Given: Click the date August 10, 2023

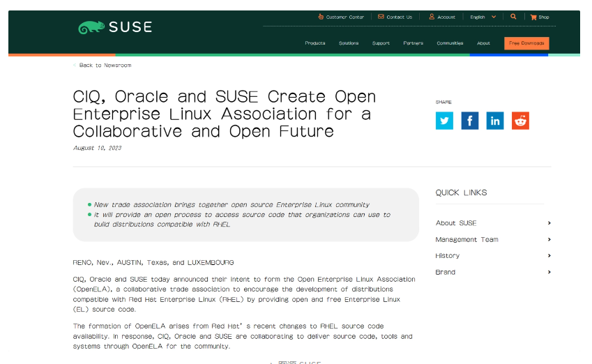Looking at the screenshot, I should tap(97, 148).
